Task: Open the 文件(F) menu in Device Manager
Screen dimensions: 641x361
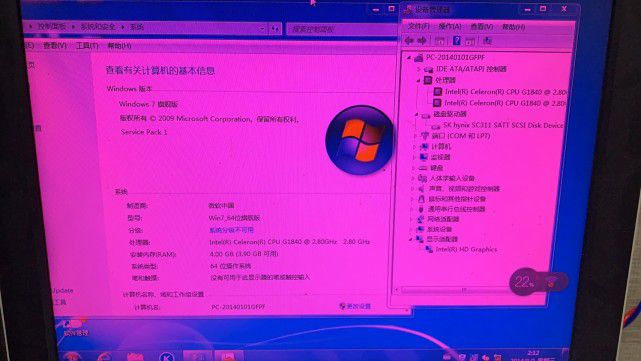Action: (x=419, y=26)
